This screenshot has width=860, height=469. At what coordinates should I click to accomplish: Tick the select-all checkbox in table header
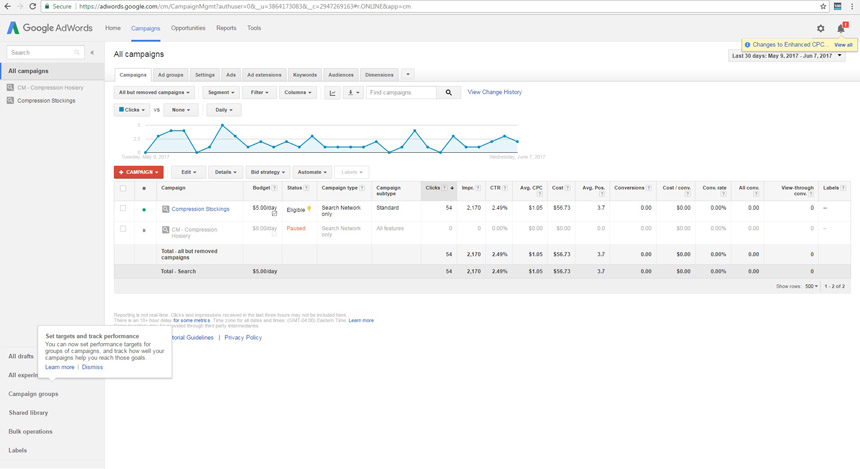123,188
